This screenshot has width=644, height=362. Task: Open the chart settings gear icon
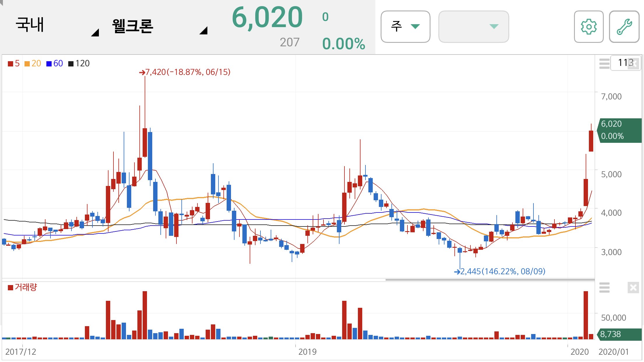(589, 27)
